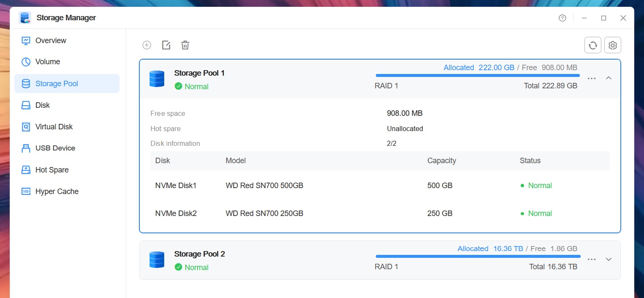Select Hyper Cache in the sidebar

point(67,191)
